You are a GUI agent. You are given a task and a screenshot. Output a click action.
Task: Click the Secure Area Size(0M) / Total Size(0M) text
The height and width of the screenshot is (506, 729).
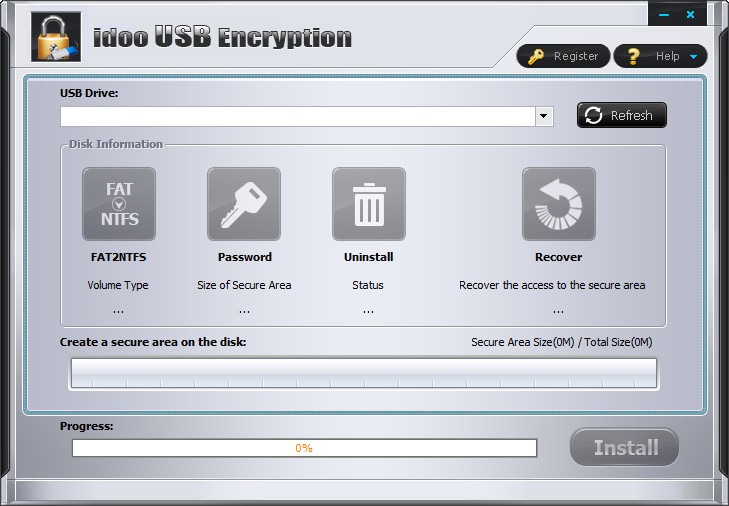tap(562, 342)
